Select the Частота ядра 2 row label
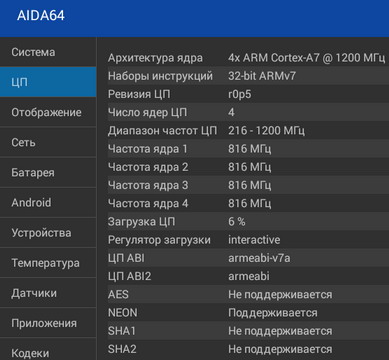Screen dimensions: 389x360 pyautogui.click(x=148, y=167)
